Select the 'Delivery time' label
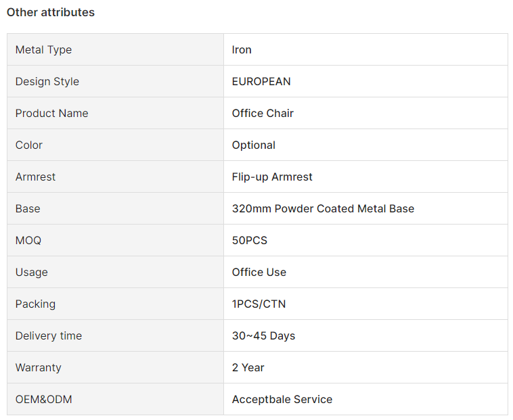The image size is (513, 420). pos(49,335)
